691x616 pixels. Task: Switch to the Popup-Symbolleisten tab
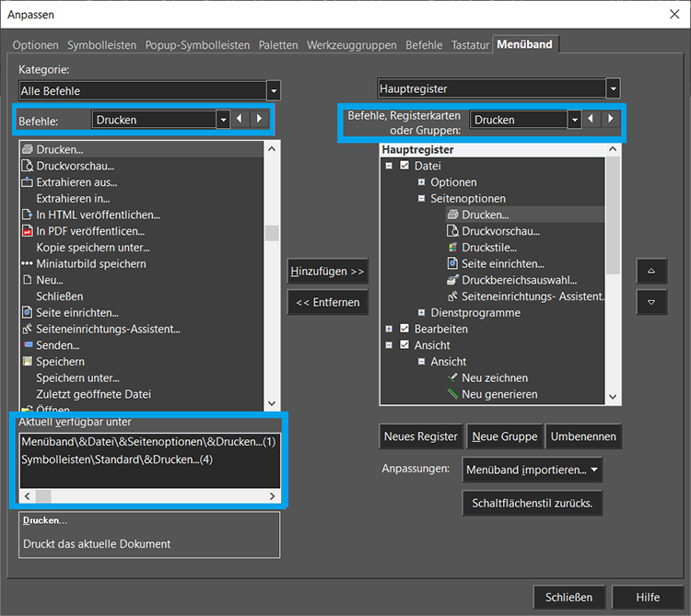coord(197,45)
